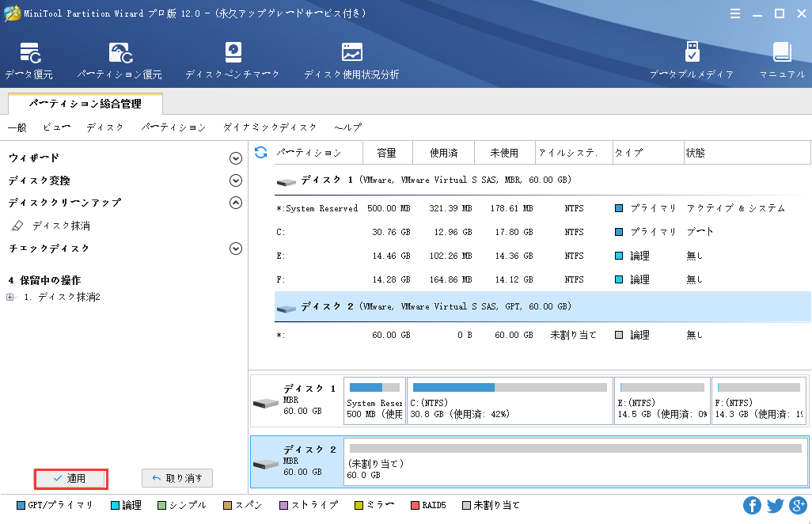The height and width of the screenshot is (524, 812).
Task: Open the ブータブルメディア (Bootable Media) builder
Action: (x=694, y=59)
